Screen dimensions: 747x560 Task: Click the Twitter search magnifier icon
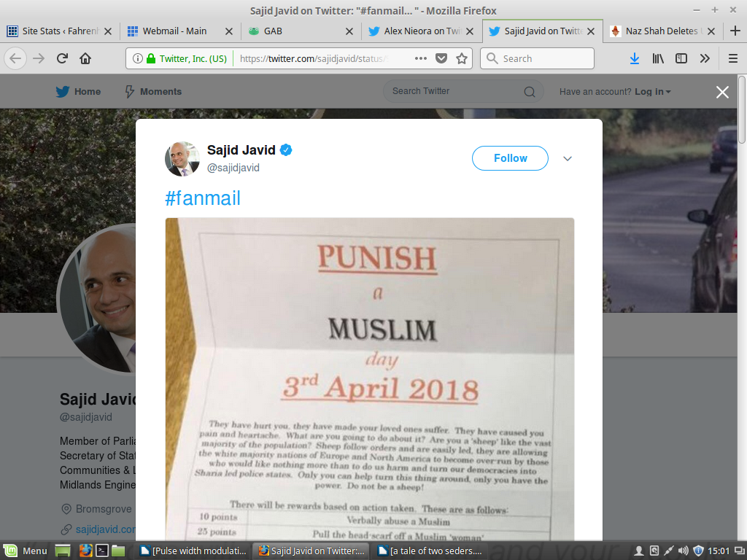coord(530,91)
